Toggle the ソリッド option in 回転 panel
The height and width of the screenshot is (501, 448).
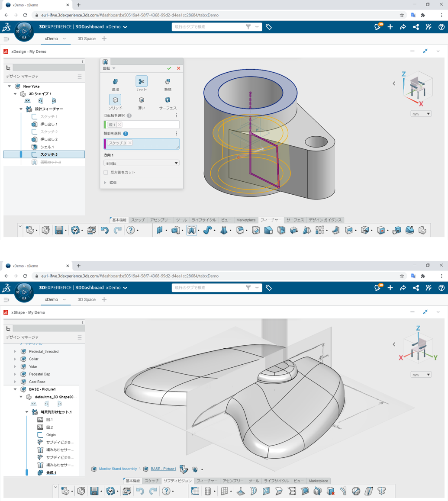pyautogui.click(x=115, y=102)
